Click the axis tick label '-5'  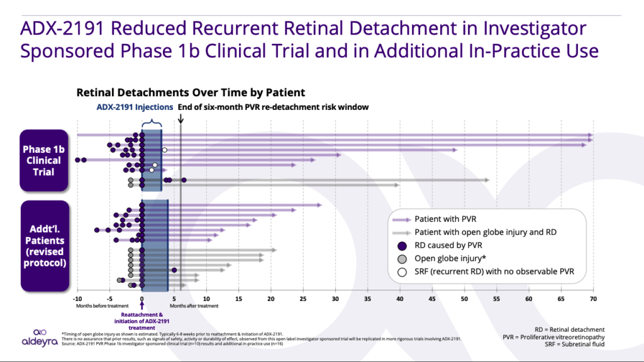pos(109,299)
